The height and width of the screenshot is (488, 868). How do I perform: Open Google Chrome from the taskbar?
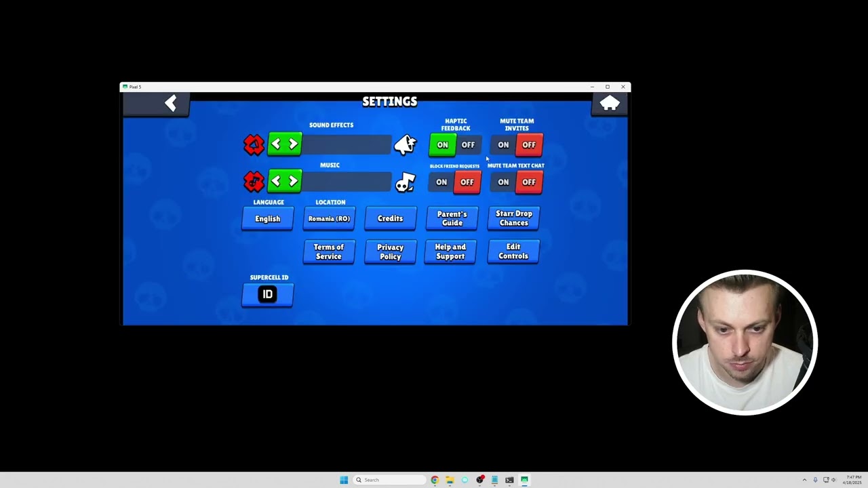435,480
